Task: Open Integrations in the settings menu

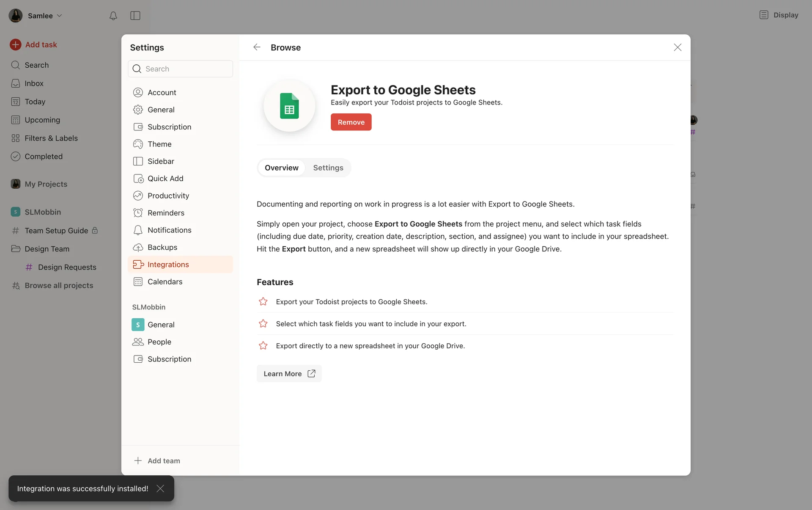Action: coord(168,265)
